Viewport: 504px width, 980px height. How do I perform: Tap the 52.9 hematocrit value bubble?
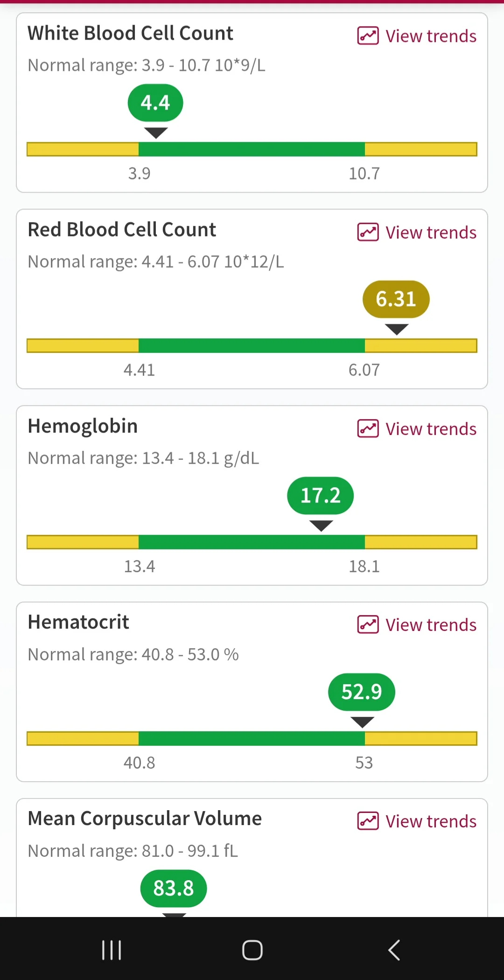click(362, 692)
